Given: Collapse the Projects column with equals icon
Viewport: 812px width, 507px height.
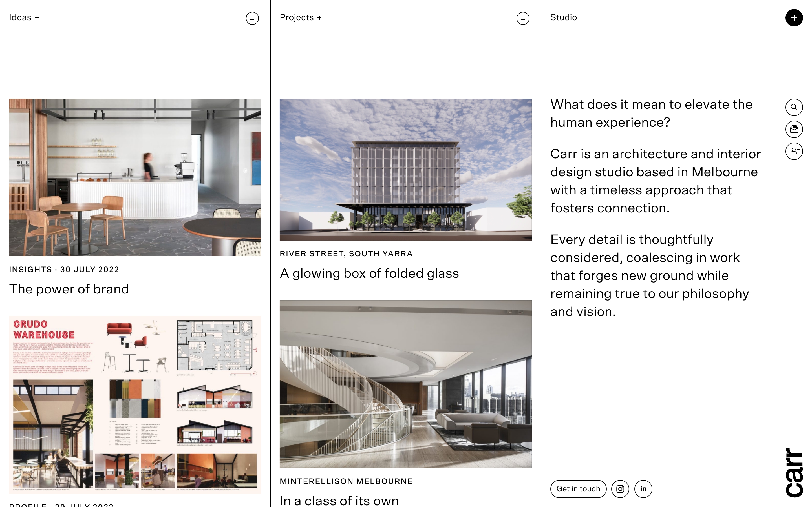Looking at the screenshot, I should pyautogui.click(x=522, y=18).
